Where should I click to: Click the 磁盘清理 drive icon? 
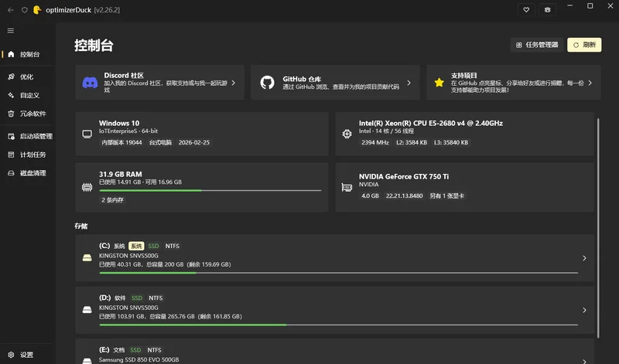[11, 173]
